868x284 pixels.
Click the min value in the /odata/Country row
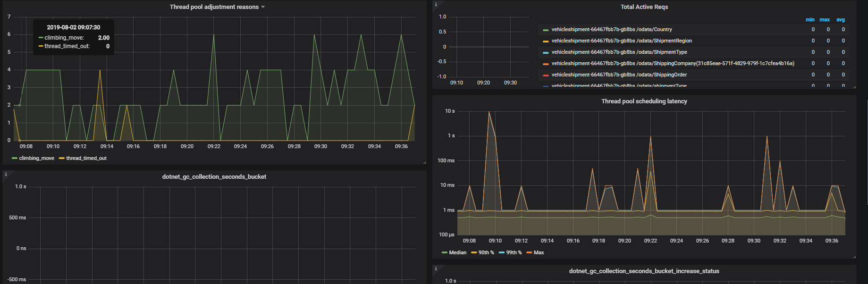(813, 29)
